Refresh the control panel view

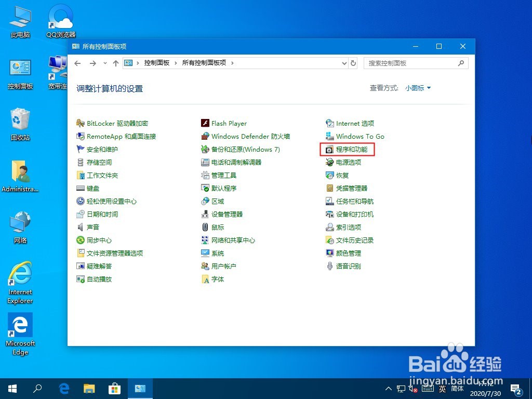(x=353, y=63)
